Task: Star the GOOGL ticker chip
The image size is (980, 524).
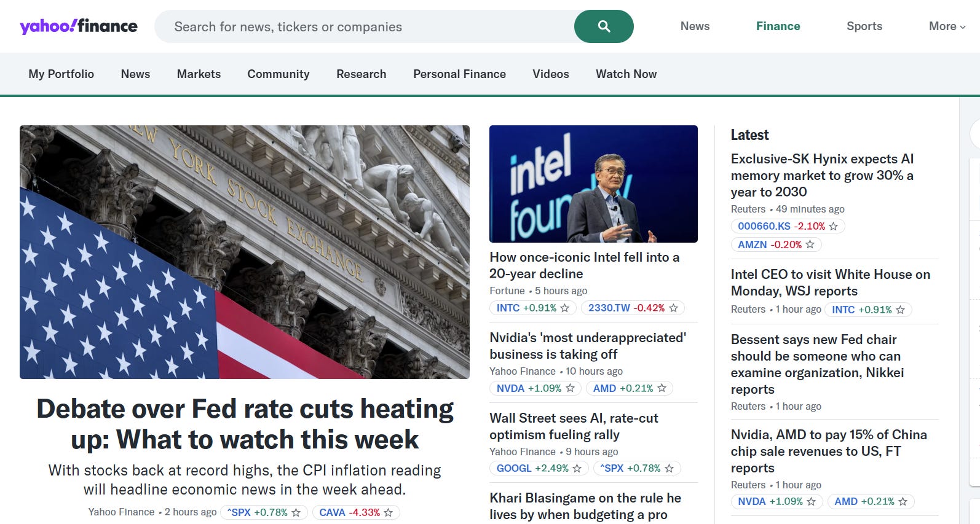Action: pos(577,468)
